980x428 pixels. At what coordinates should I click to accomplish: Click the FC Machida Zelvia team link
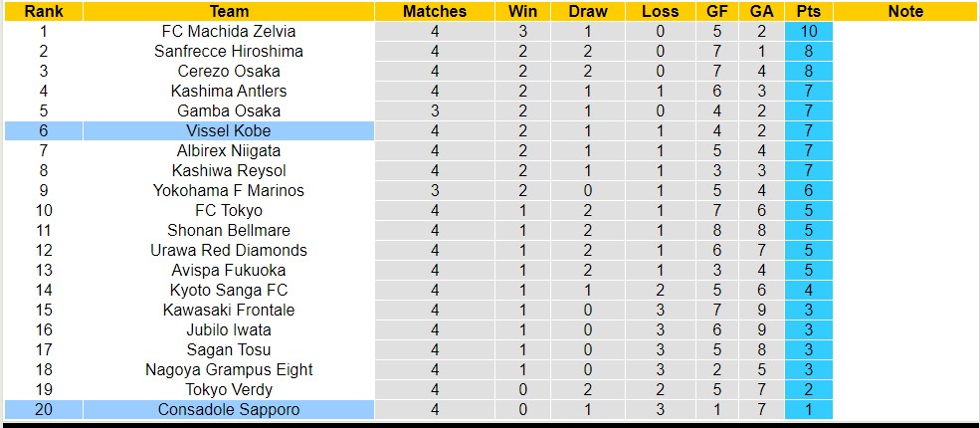(229, 31)
